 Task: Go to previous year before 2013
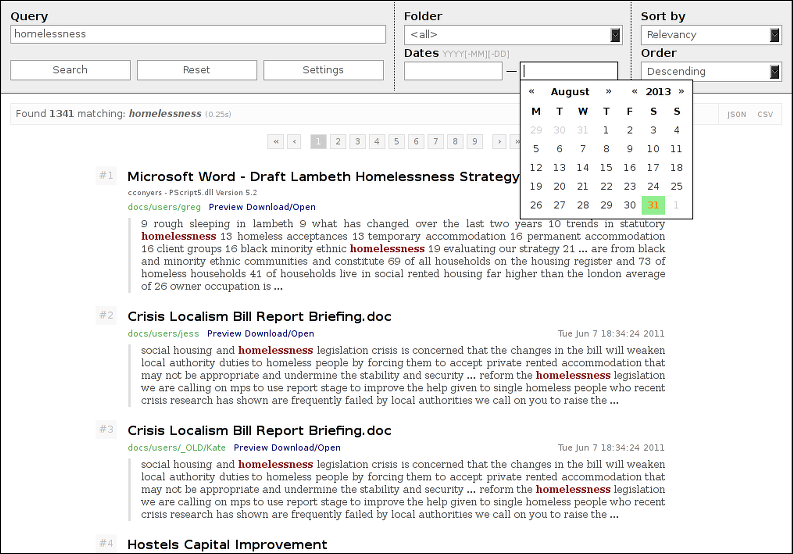(634, 92)
